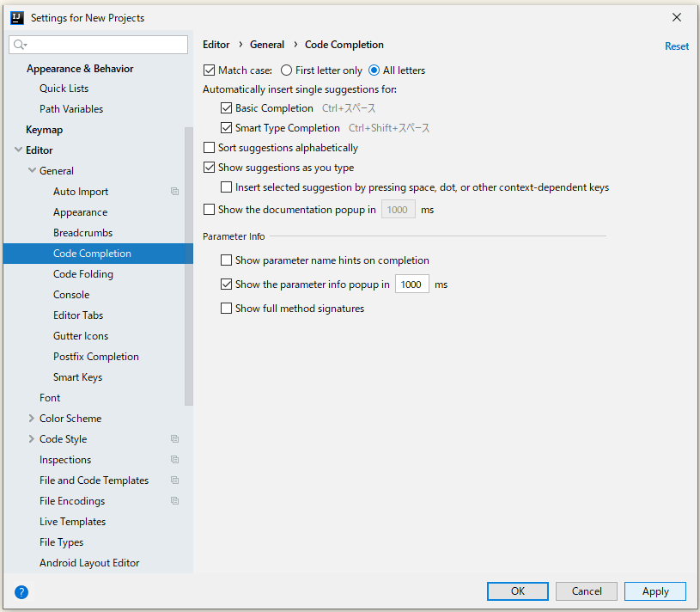Enable Insert selected suggestion by pressing space

[x=227, y=187]
